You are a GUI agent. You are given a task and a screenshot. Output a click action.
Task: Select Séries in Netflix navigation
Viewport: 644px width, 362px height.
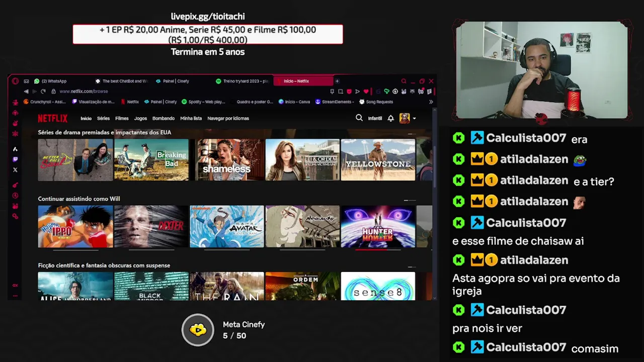(103, 118)
